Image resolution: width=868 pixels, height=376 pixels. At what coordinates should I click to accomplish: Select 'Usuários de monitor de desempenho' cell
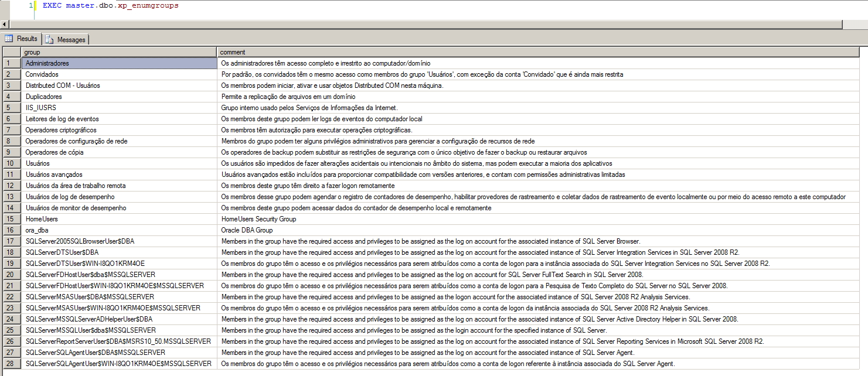120,208
